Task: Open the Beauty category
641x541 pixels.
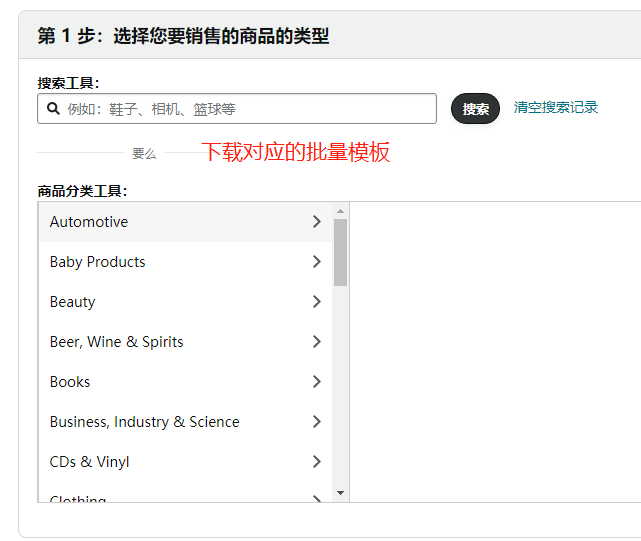Action: point(72,302)
